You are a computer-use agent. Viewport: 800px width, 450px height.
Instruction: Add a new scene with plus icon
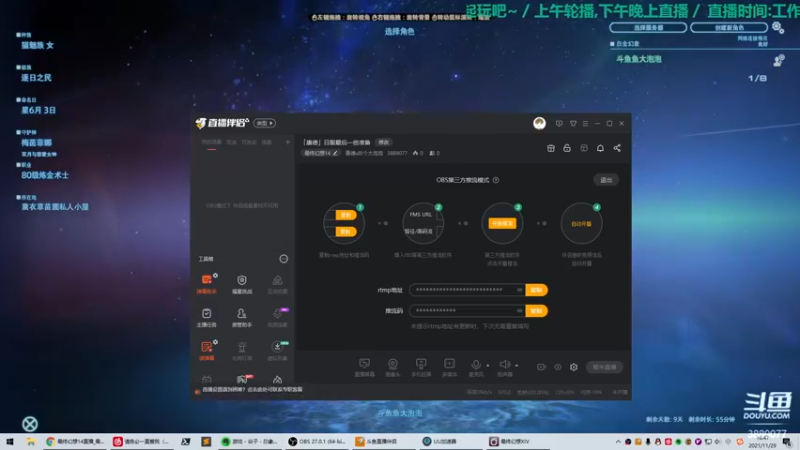coord(288,142)
